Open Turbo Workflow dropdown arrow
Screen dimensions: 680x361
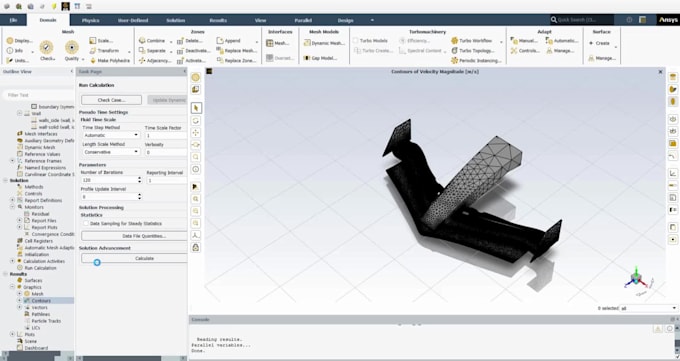point(501,42)
